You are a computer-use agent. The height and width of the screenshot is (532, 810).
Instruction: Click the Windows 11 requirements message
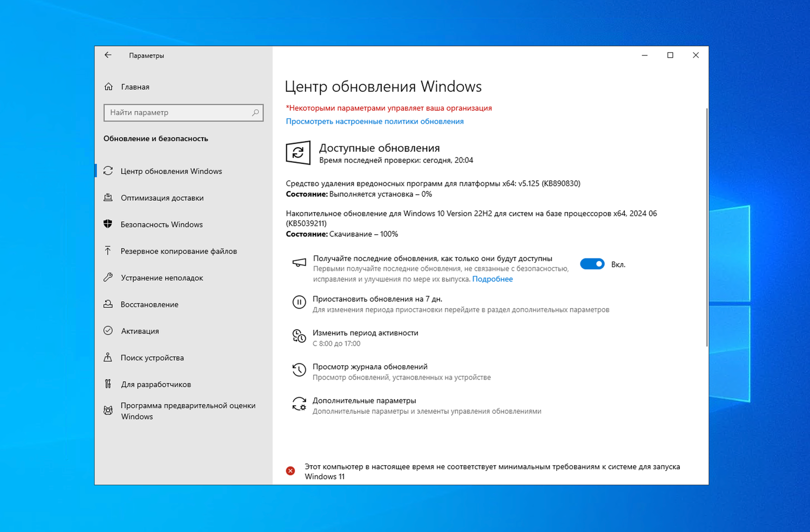492,472
